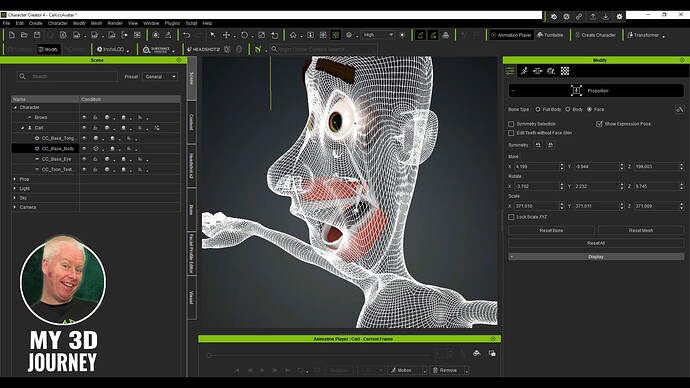690x388 pixels.
Task: Collapse the Carl tree node
Action: [x=22, y=128]
